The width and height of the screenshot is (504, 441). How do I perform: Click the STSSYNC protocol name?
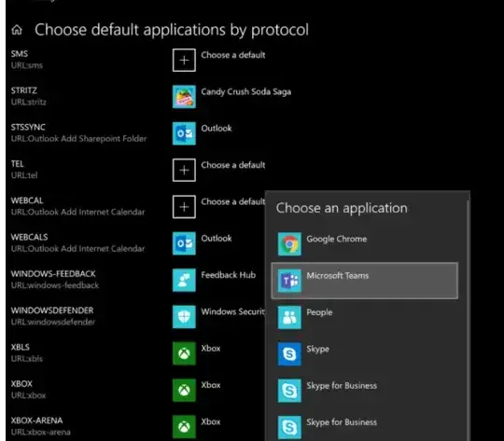point(28,127)
